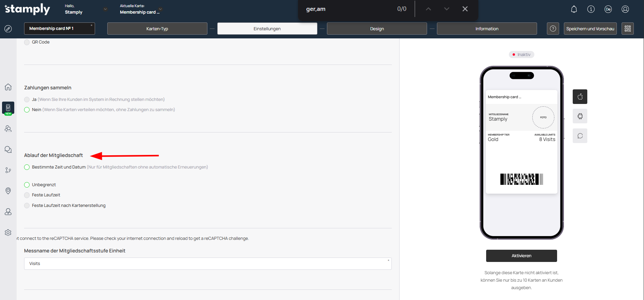Click the Visits unit name field
Screen dimensions: 644x300
(x=207, y=264)
